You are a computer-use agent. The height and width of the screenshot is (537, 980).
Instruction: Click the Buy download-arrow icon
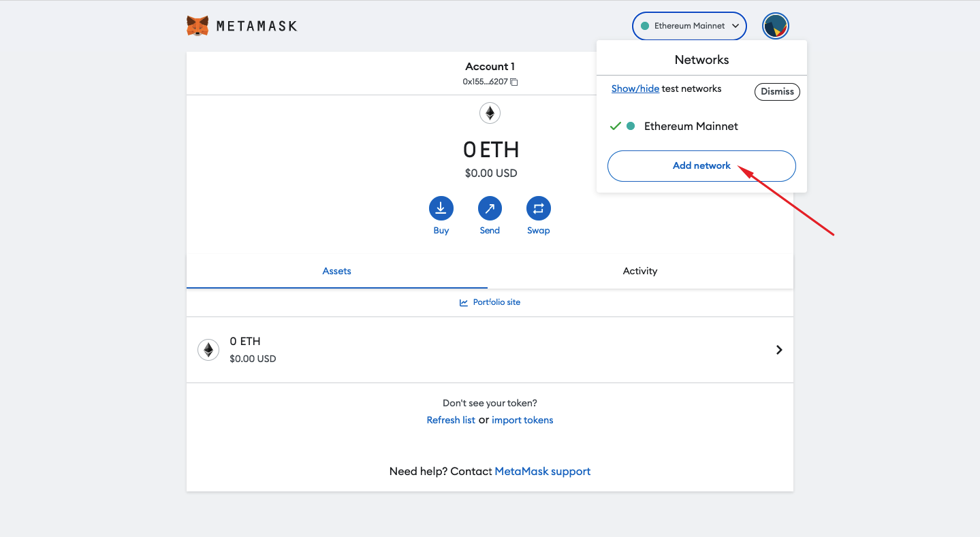click(441, 208)
